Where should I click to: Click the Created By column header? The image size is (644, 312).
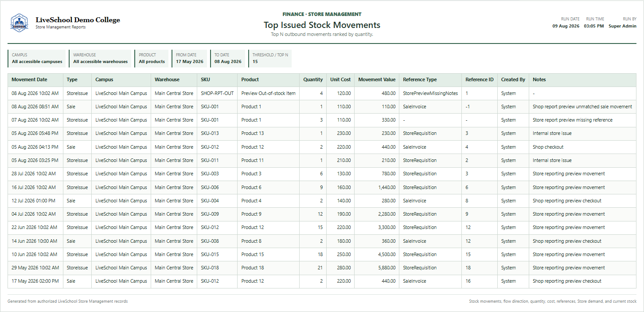pyautogui.click(x=513, y=80)
